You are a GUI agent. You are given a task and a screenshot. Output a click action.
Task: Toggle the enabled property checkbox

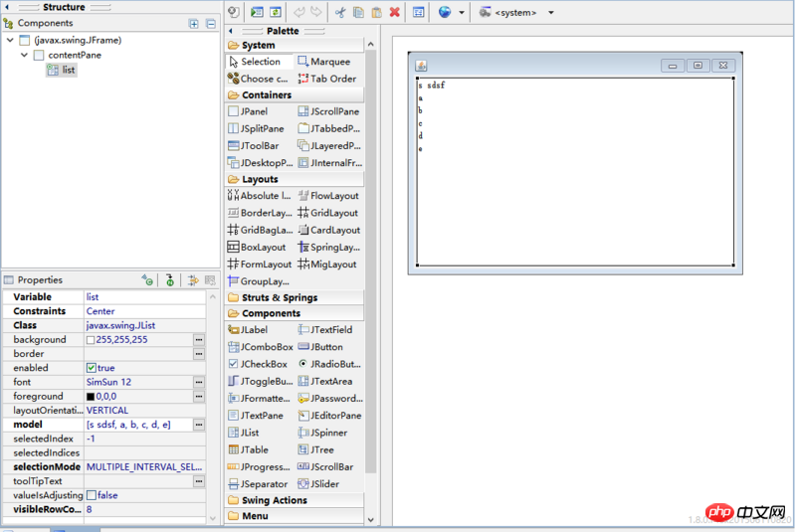[92, 368]
